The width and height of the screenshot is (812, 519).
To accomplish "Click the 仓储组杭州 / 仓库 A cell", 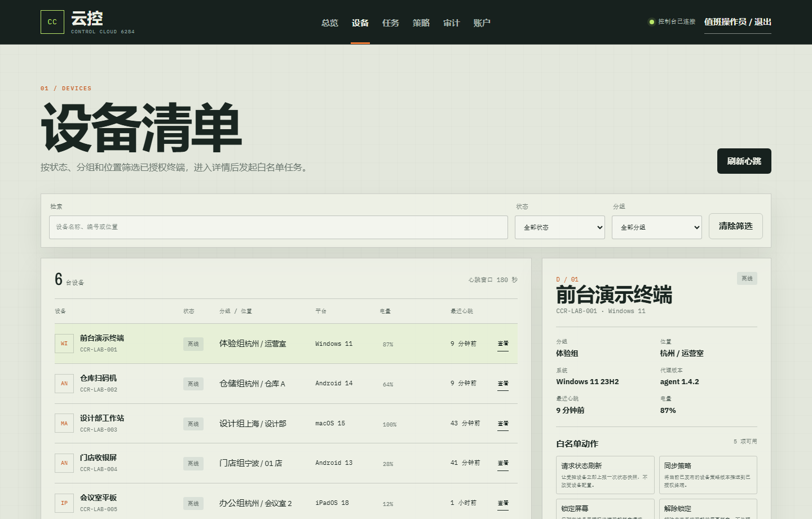I will (252, 384).
